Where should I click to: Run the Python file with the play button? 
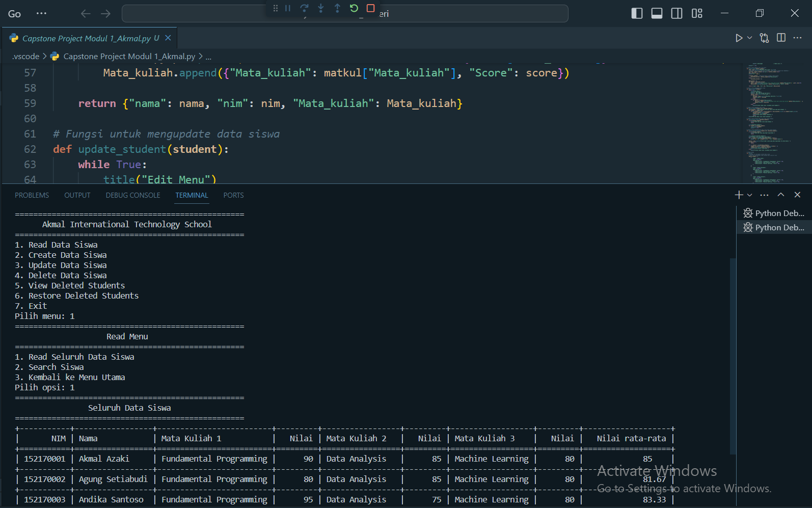coord(739,38)
